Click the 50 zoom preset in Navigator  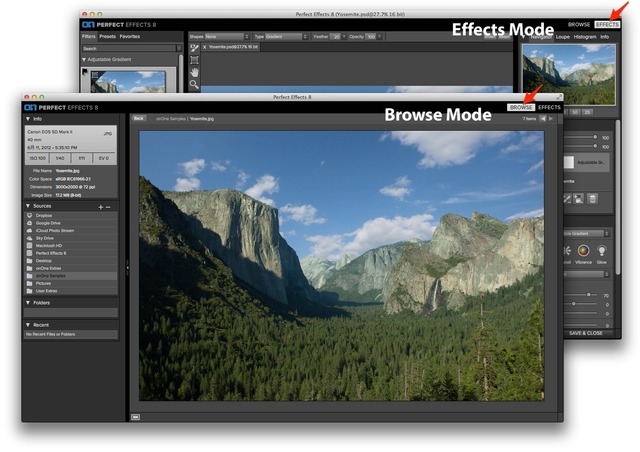pyautogui.click(x=575, y=112)
